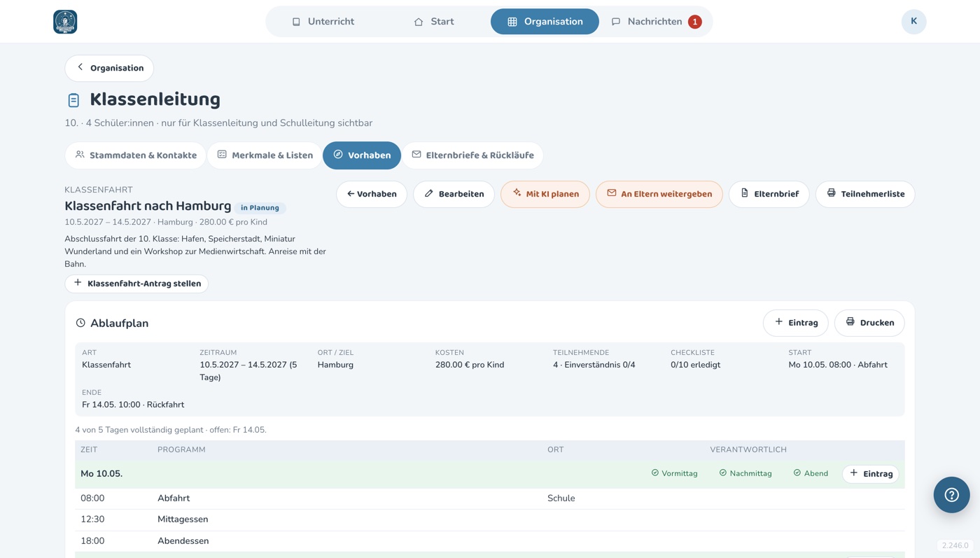
Task: Click the clock icon next to Ablaufplan
Action: [x=80, y=323]
